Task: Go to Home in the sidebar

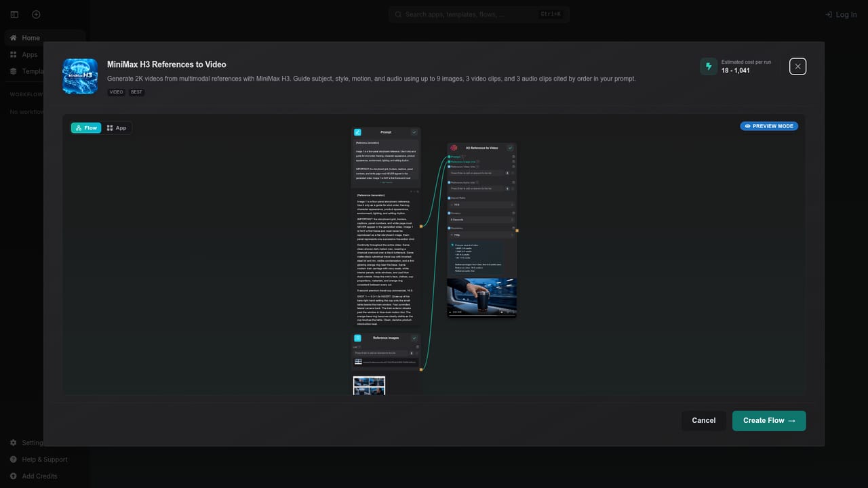Action: click(x=45, y=38)
